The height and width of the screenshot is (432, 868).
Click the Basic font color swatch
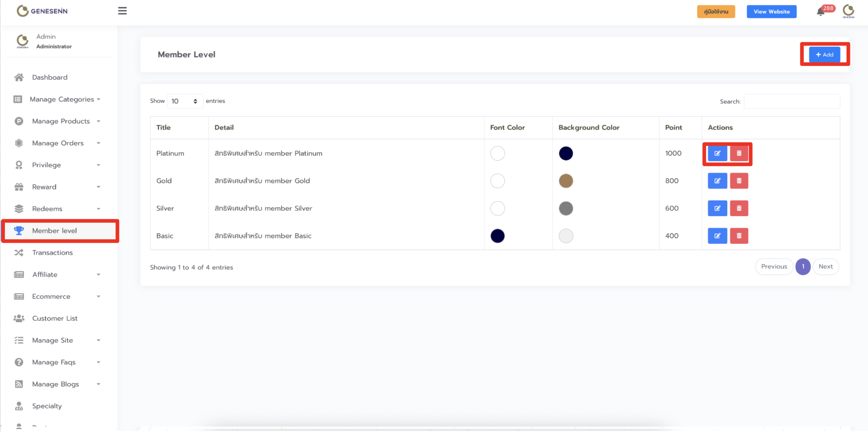(497, 236)
